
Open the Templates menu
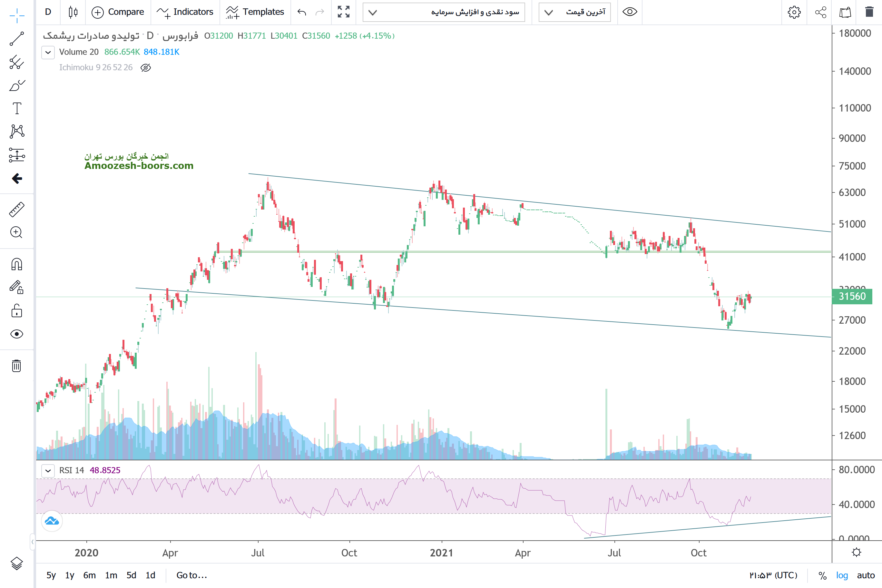(x=255, y=12)
